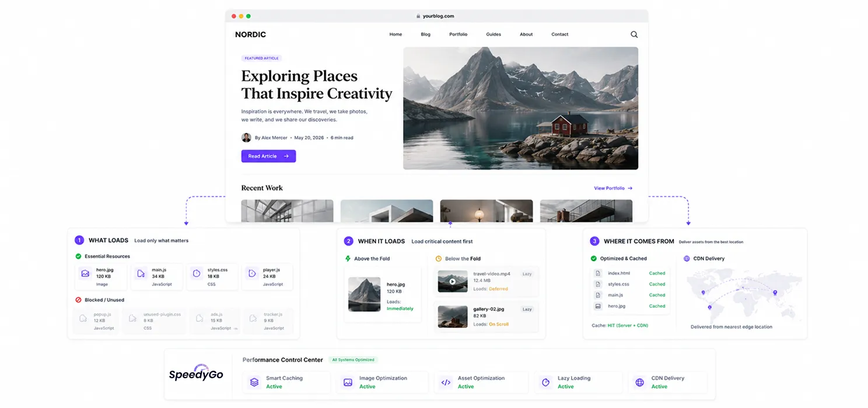Click the All Systems Optimized badge
The height and width of the screenshot is (408, 868).
click(353, 360)
